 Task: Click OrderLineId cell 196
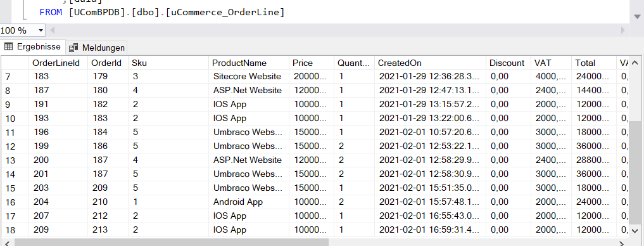coord(58,133)
